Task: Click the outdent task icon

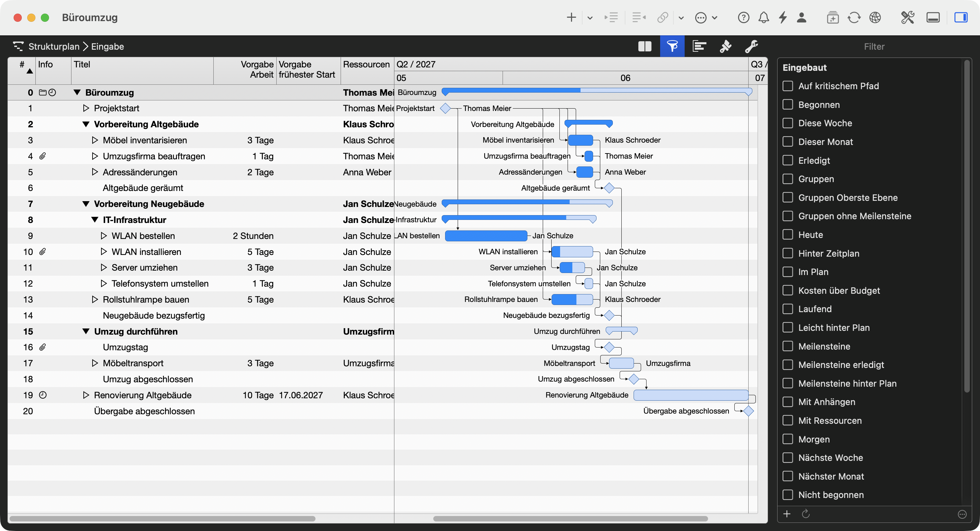Action: [x=639, y=17]
